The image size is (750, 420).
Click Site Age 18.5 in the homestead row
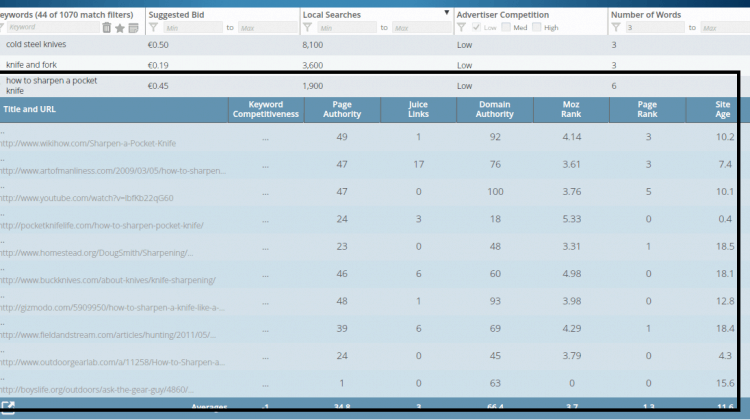[725, 246]
